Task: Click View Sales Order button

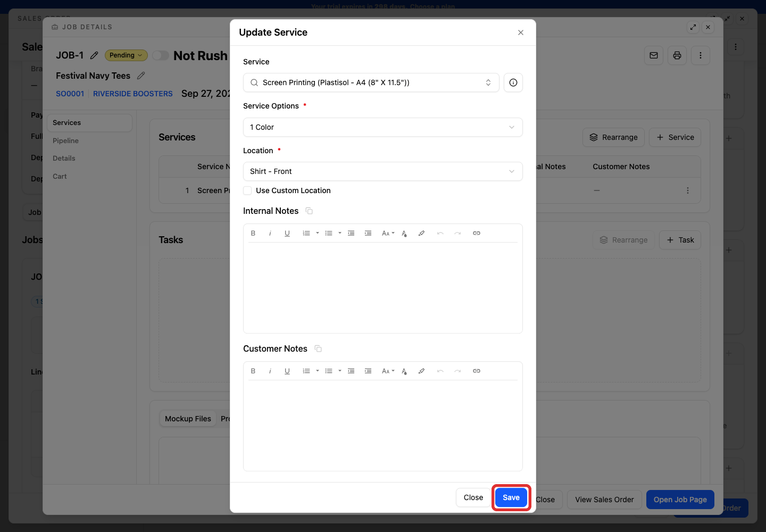Action: (604, 500)
